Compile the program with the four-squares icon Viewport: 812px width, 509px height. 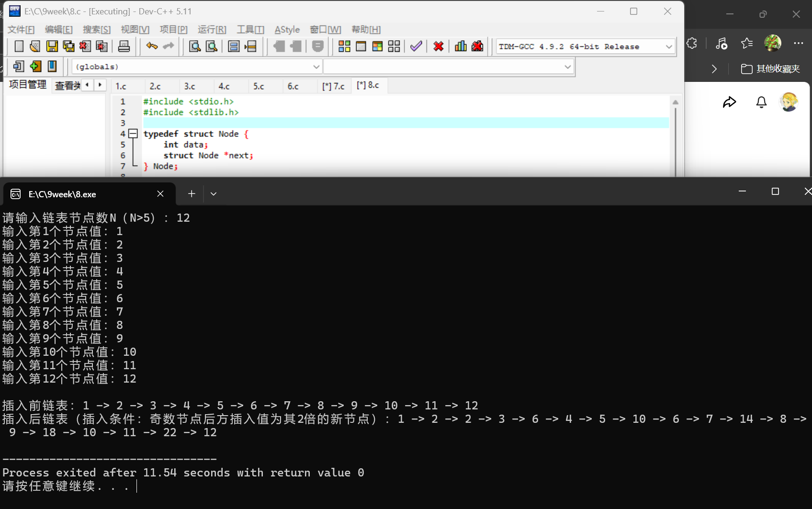(x=344, y=46)
